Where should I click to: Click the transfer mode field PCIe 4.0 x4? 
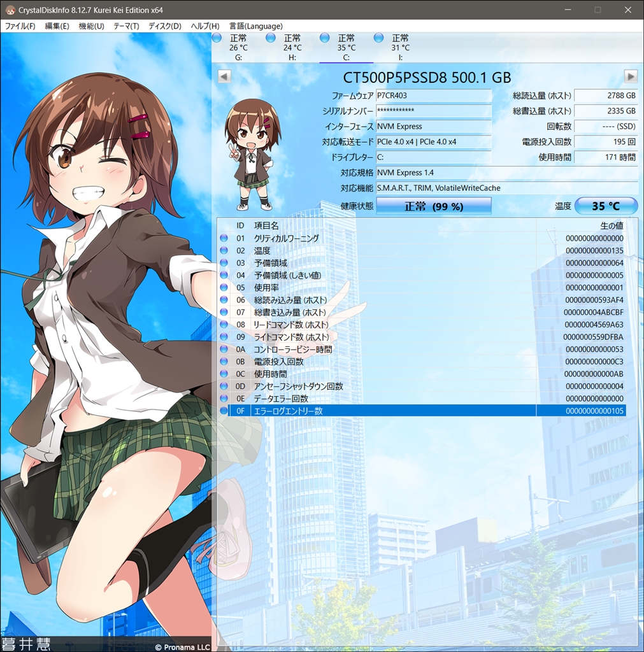[x=434, y=142]
